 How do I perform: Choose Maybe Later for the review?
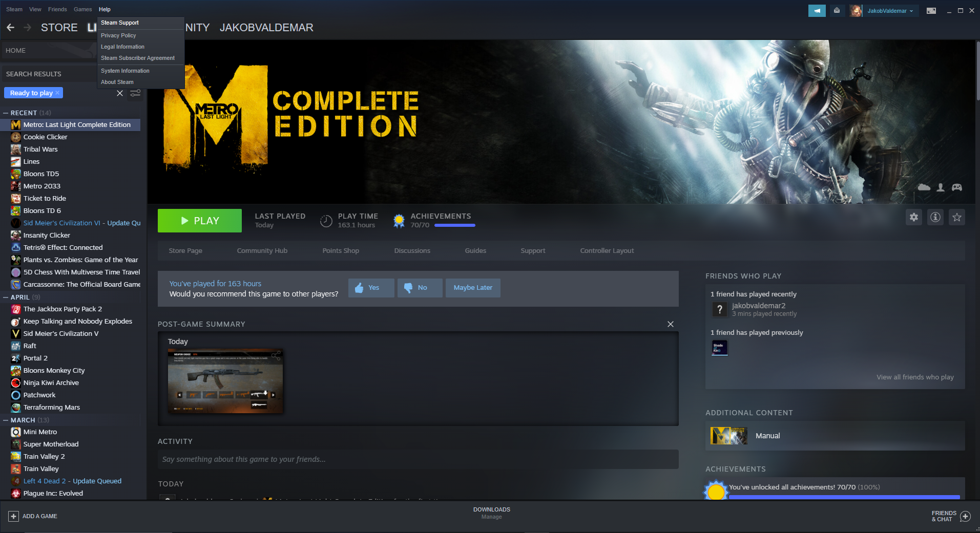(x=473, y=288)
